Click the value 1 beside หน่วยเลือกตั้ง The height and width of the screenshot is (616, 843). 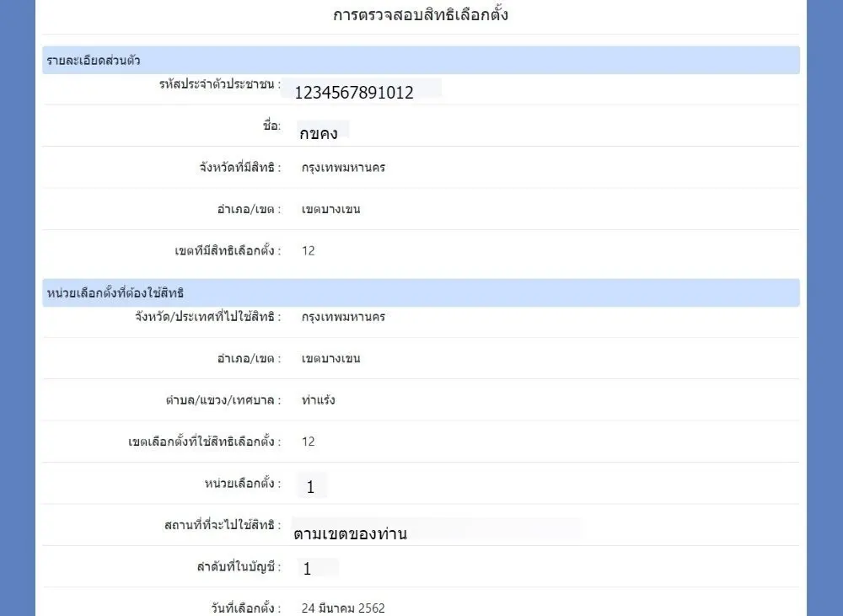[x=310, y=487]
